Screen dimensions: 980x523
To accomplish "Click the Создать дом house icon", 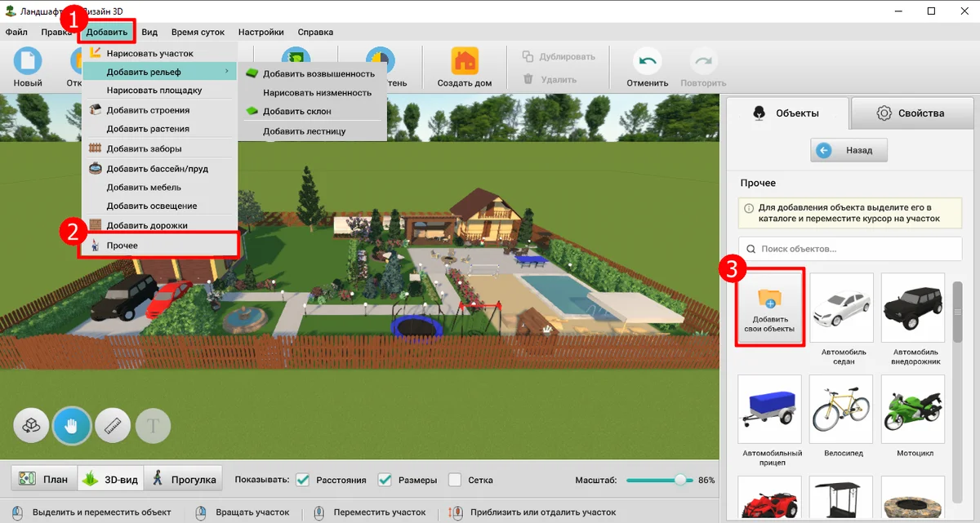I will [x=464, y=61].
